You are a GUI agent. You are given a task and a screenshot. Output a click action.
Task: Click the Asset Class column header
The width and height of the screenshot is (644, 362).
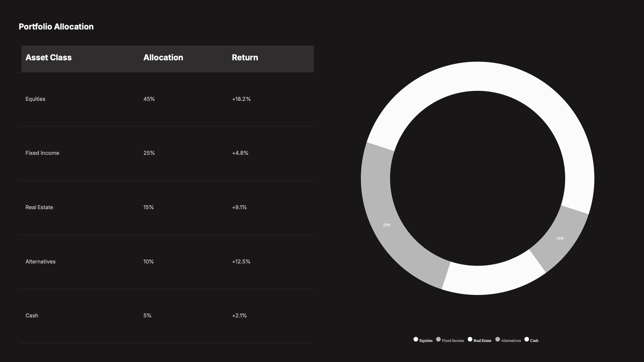pos(49,58)
